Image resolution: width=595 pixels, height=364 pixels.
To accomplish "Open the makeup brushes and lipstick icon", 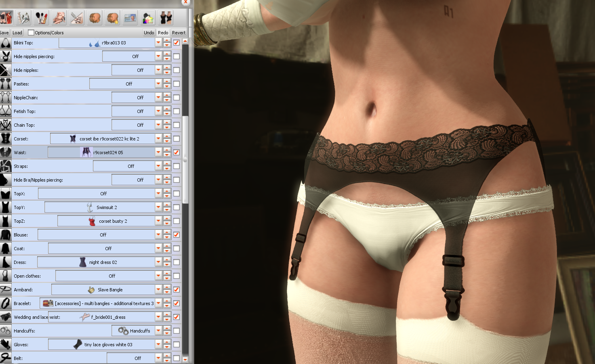I will 41,18.
